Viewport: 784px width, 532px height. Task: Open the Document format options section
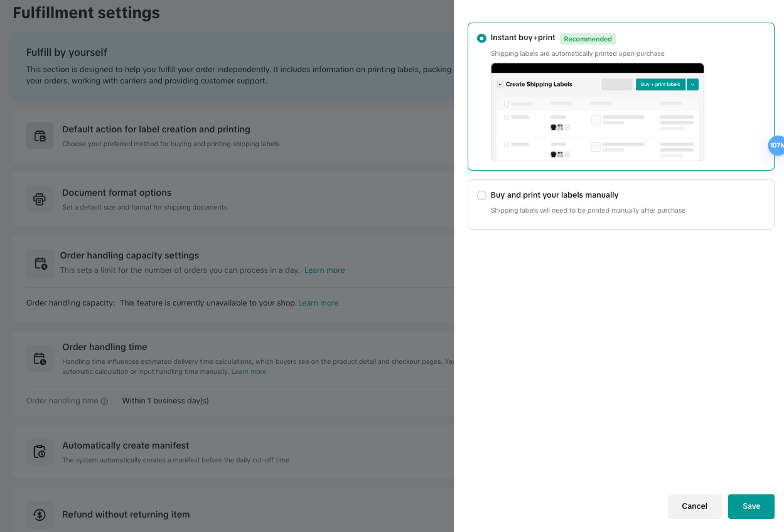point(117,193)
